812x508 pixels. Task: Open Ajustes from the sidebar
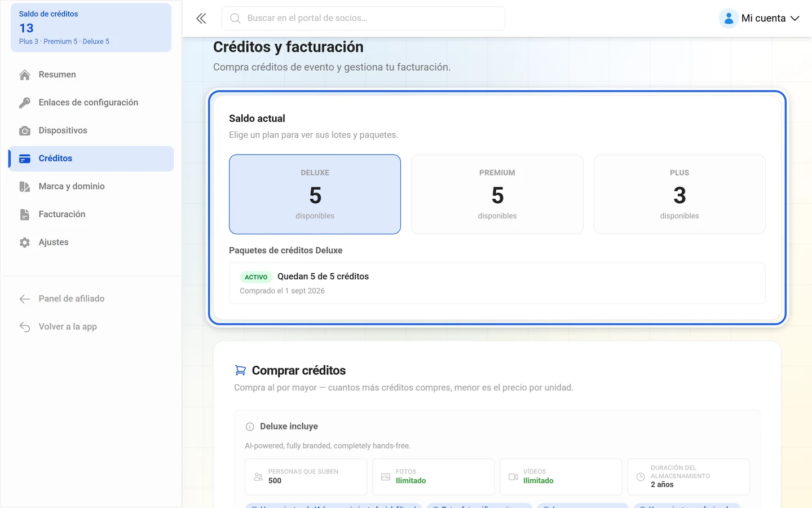[x=91, y=243]
